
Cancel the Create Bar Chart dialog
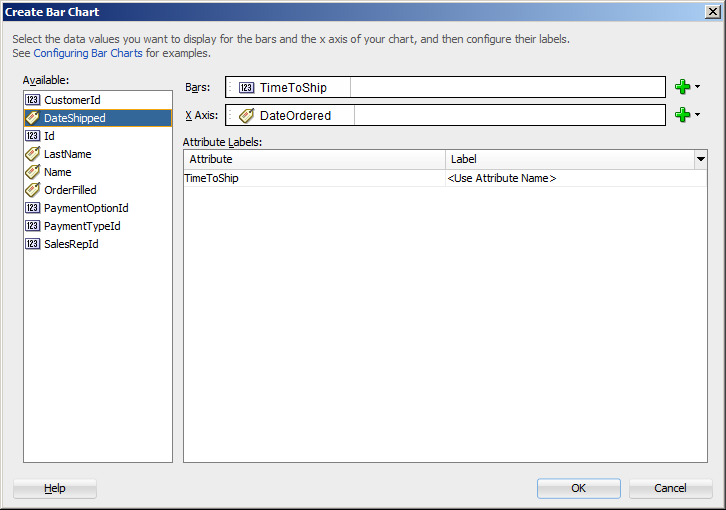click(x=670, y=488)
